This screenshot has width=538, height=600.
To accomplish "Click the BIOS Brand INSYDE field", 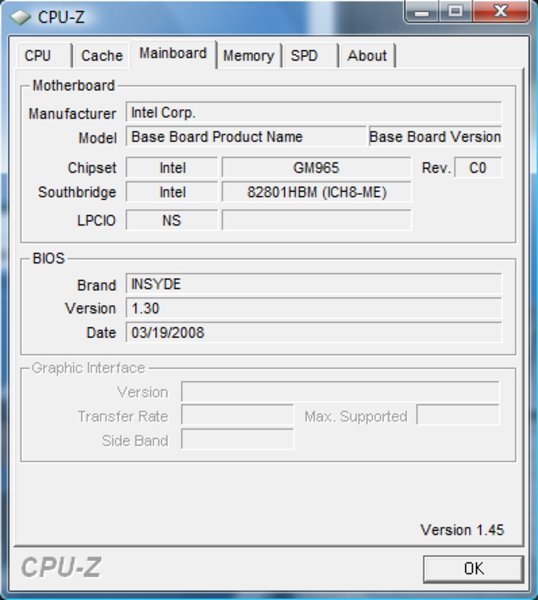I will click(314, 284).
